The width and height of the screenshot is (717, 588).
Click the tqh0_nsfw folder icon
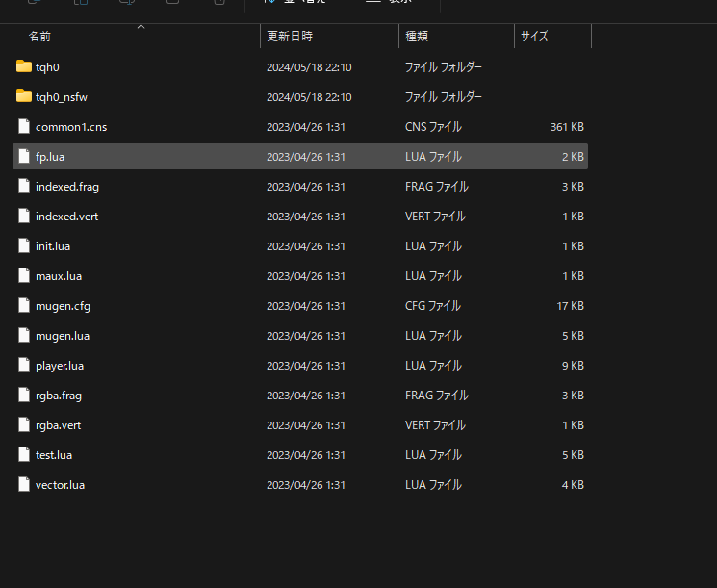[24, 97]
